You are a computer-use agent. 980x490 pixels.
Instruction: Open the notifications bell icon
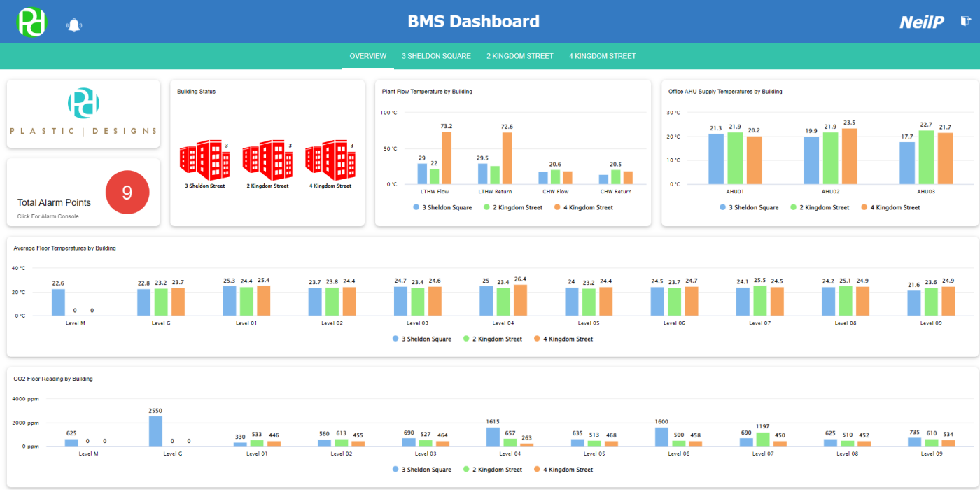(74, 23)
